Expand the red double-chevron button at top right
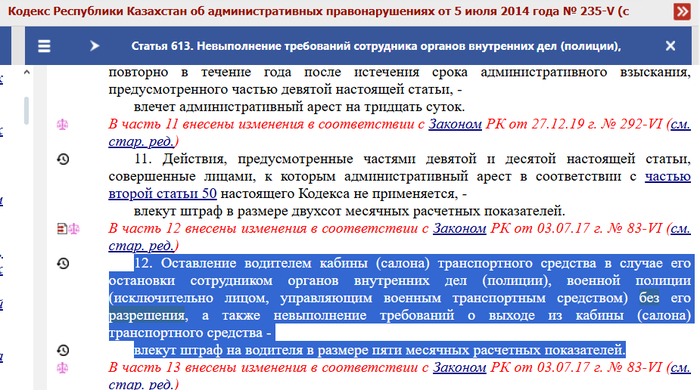The width and height of the screenshot is (700, 390). click(682, 12)
